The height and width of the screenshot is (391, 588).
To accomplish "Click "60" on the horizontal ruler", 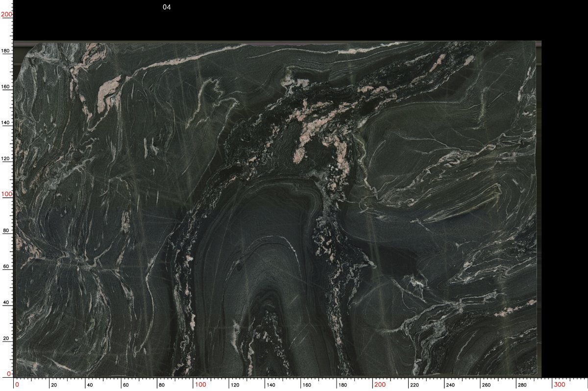I will (x=126, y=385).
